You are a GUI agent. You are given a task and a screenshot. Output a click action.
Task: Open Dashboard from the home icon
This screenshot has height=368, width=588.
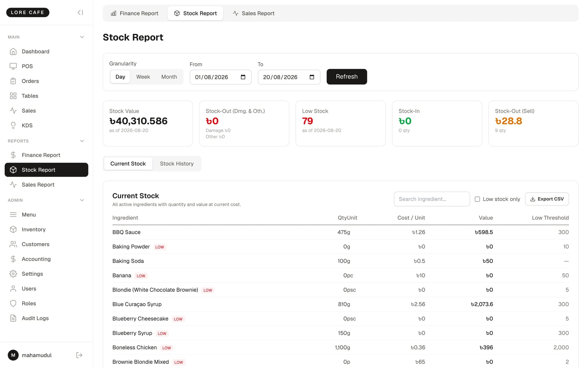13,52
